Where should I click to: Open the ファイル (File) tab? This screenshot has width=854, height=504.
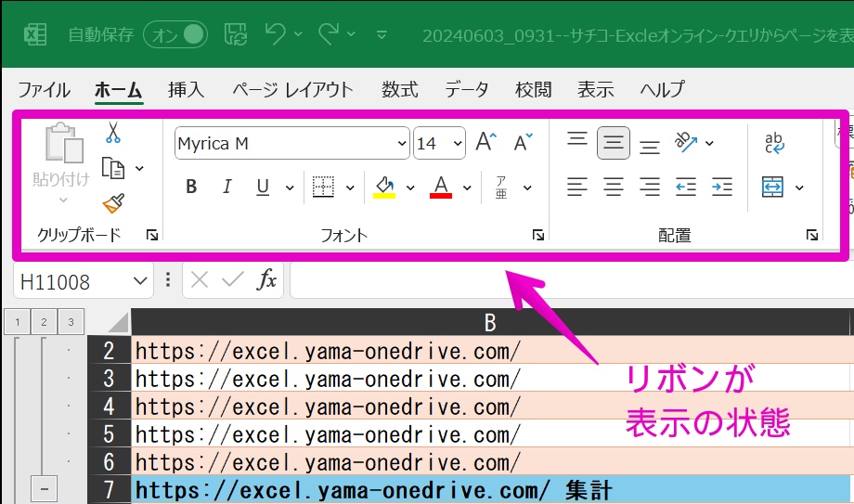tap(45, 89)
